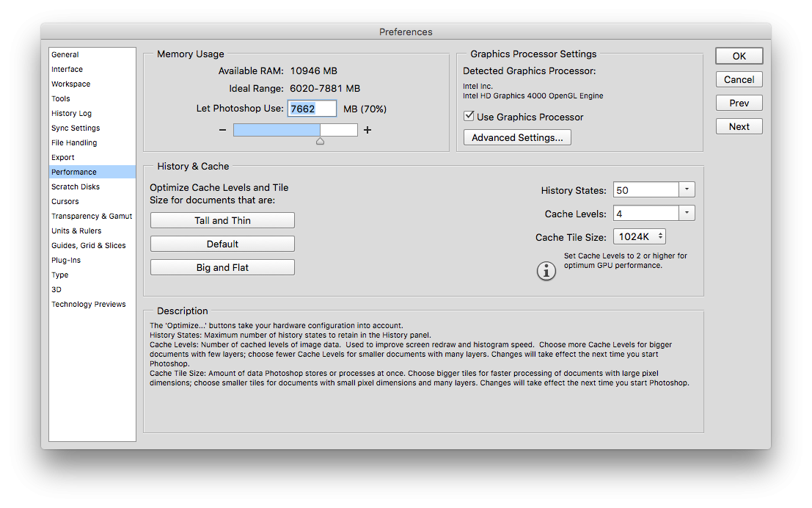The height and width of the screenshot is (508, 812).
Task: Click the Set Cache Levels GPU hint text
Action: pos(626,261)
